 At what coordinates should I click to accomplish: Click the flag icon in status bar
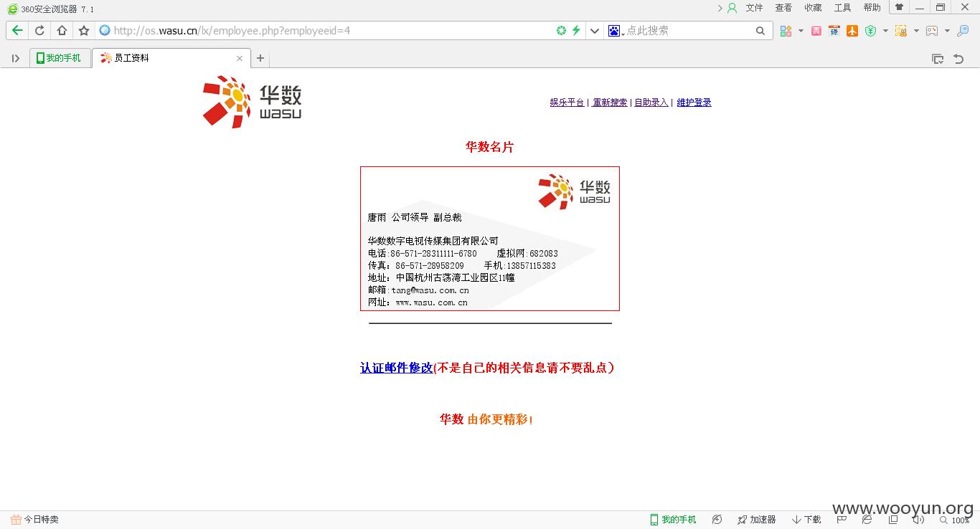click(842, 520)
